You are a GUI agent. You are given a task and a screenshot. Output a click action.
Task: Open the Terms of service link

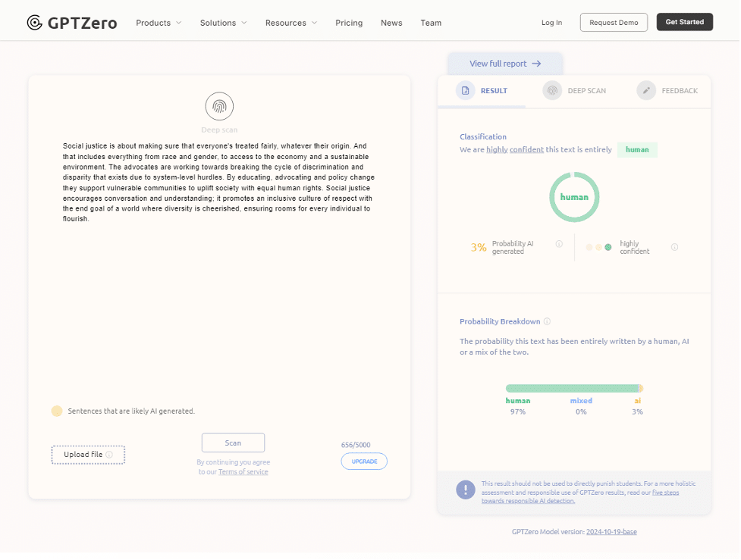click(x=242, y=471)
